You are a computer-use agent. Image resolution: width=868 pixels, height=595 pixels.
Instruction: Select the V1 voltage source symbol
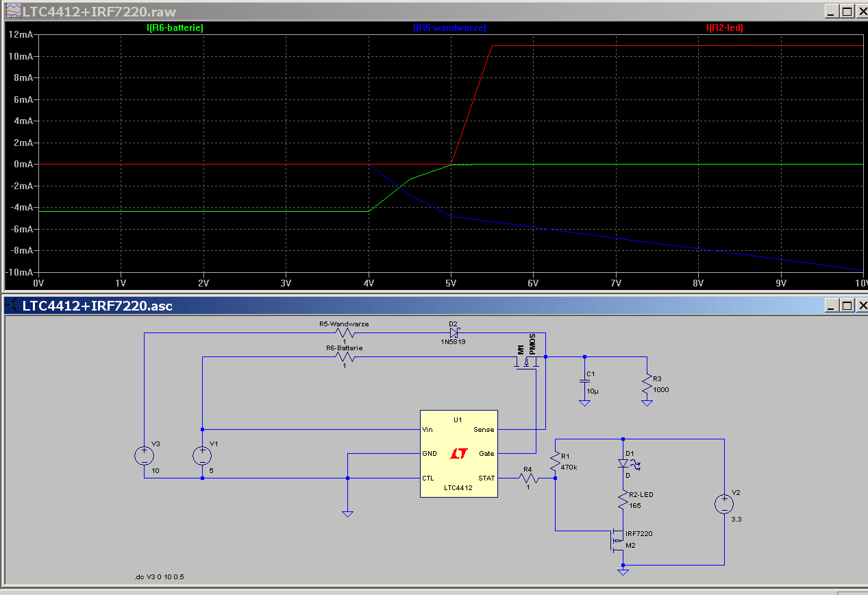click(x=203, y=455)
